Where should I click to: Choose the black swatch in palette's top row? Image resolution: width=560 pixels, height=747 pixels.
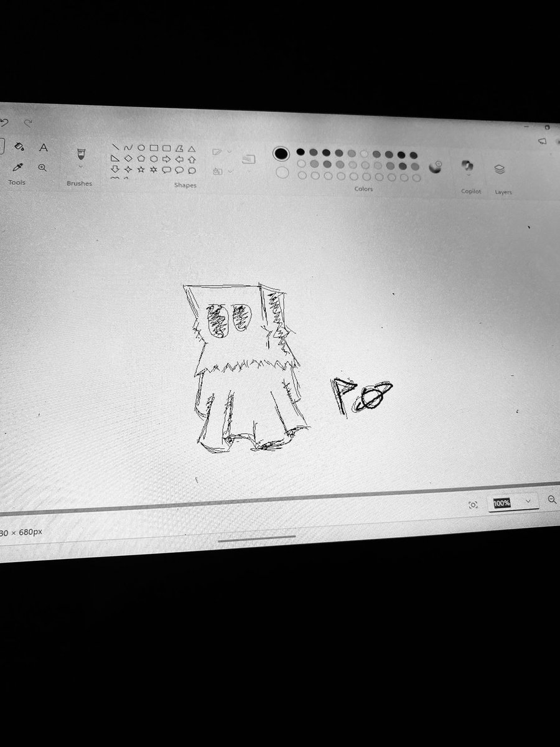(x=301, y=152)
